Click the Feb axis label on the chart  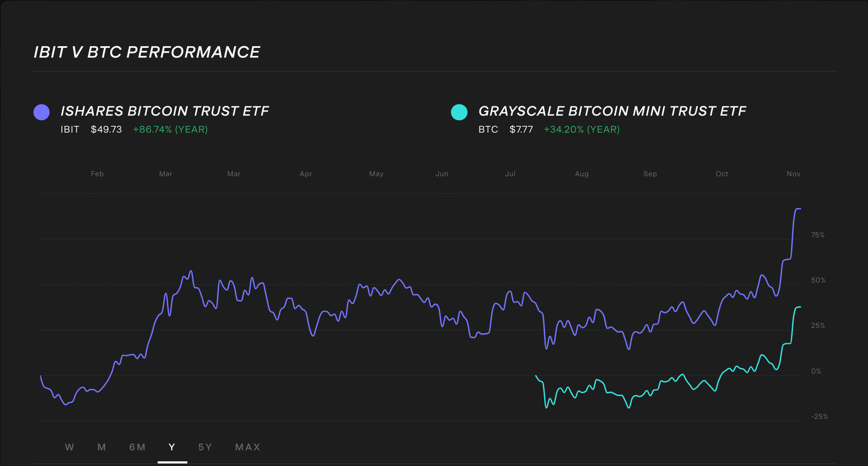click(97, 174)
